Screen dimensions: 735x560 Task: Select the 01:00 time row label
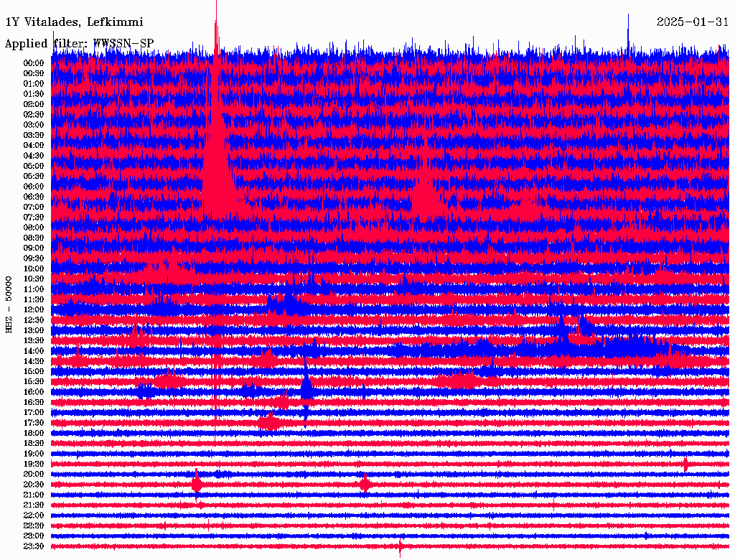coord(34,84)
